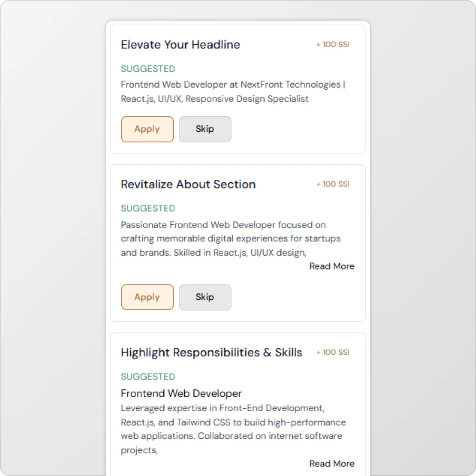Image resolution: width=476 pixels, height=476 pixels.
Task: Click the +100 SSI badge on headline card
Action: click(332, 44)
